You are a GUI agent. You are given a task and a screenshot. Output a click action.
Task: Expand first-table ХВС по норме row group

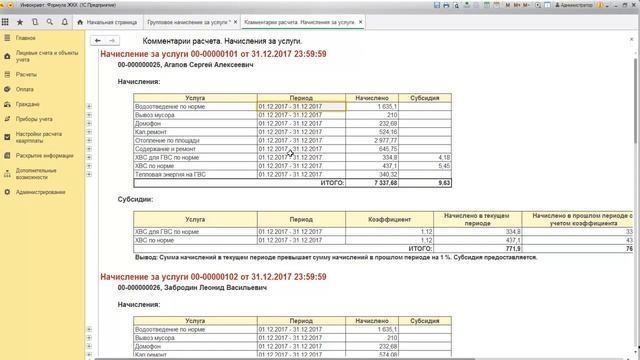[89, 166]
